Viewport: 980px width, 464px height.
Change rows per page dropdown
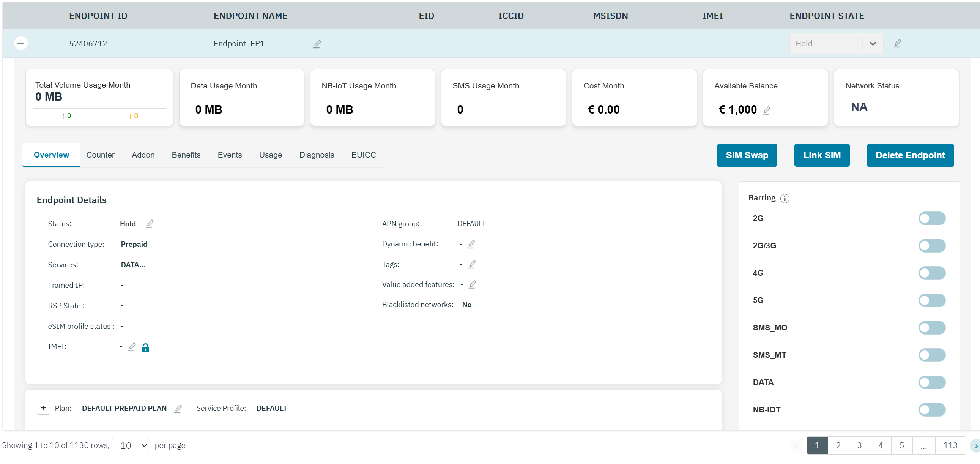coord(131,445)
